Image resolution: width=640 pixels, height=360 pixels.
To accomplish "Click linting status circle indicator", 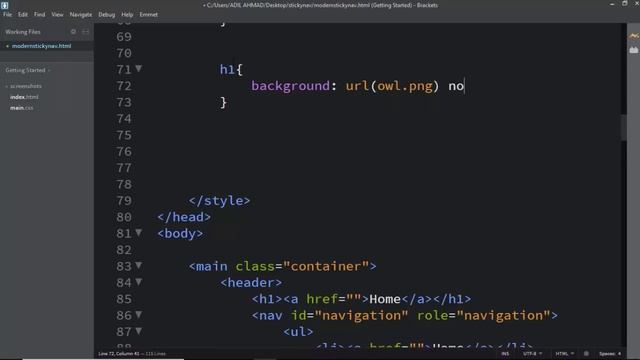I will click(586, 353).
